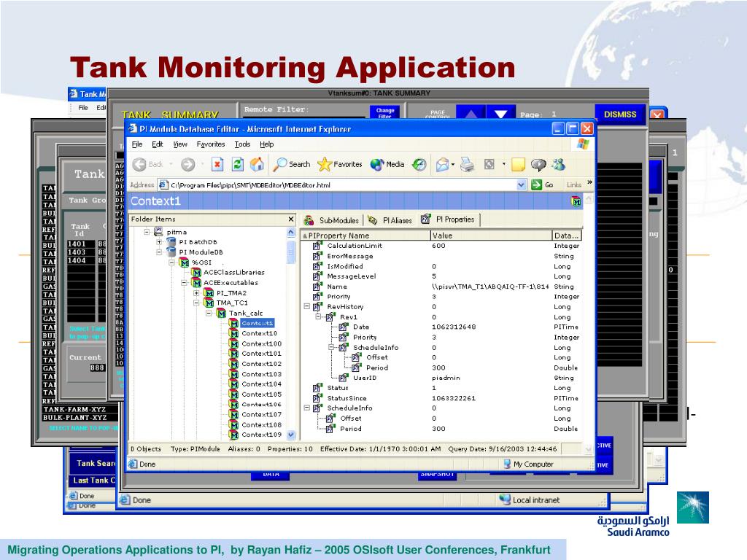The height and width of the screenshot is (560, 747).
Task: Sort by the PIProperty Name column header
Action: [x=365, y=236]
